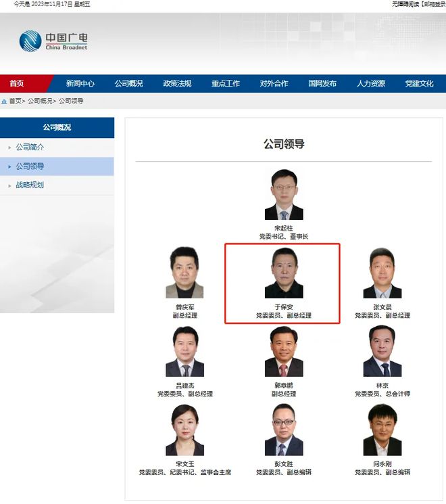
Task: Select 重点工作 in the top menu
Action: [226, 84]
